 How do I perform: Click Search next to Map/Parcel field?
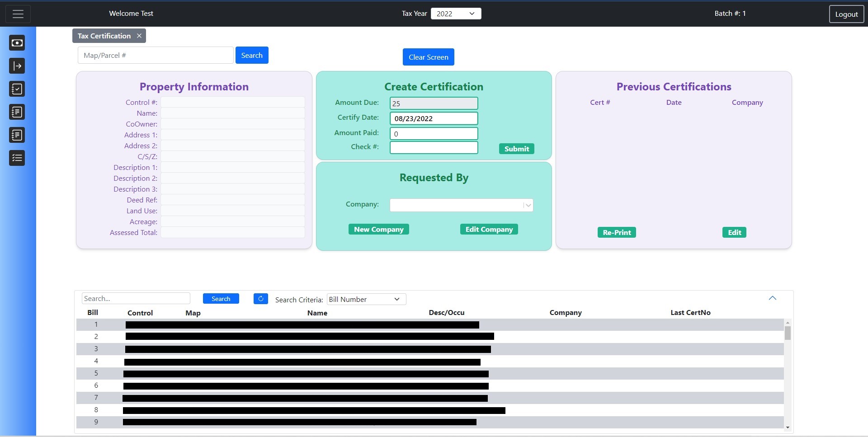tap(252, 55)
